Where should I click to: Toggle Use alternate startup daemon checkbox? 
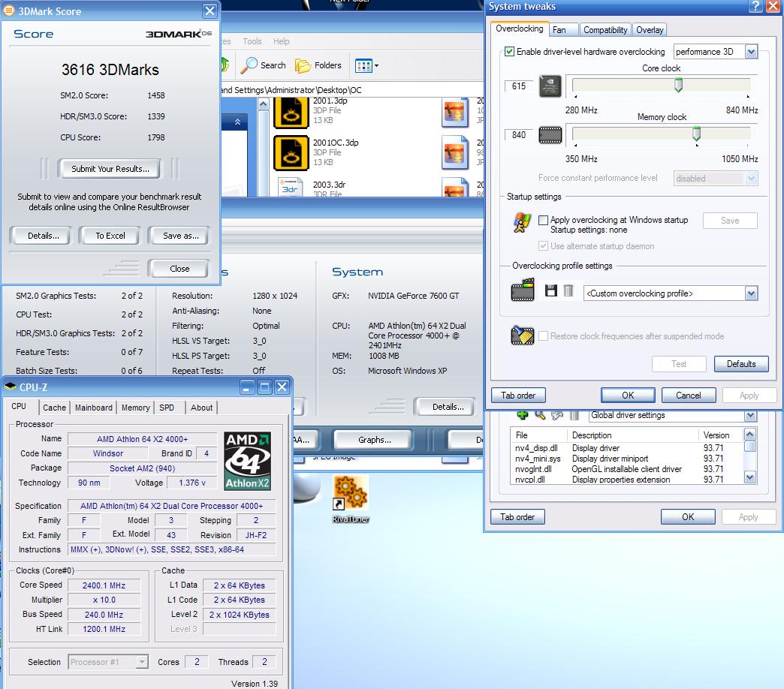(x=543, y=246)
